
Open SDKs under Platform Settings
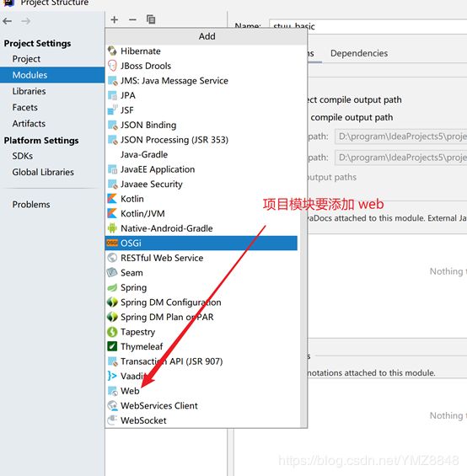(x=52, y=156)
